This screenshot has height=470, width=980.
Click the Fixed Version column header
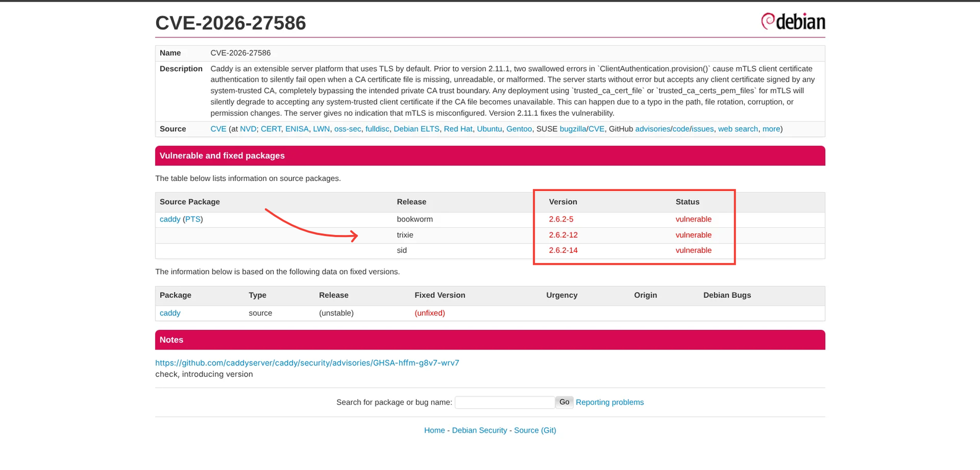tap(440, 295)
